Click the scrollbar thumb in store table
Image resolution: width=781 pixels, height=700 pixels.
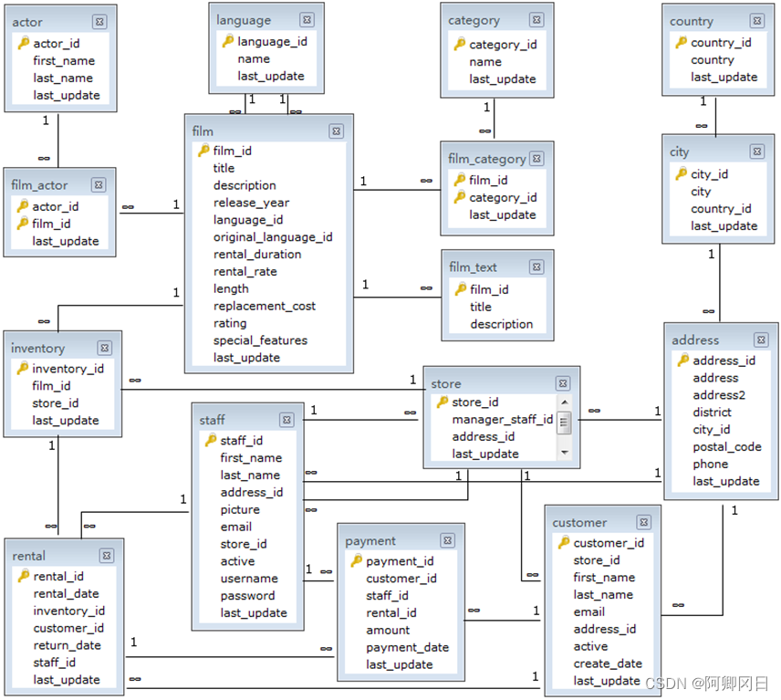pos(564,422)
